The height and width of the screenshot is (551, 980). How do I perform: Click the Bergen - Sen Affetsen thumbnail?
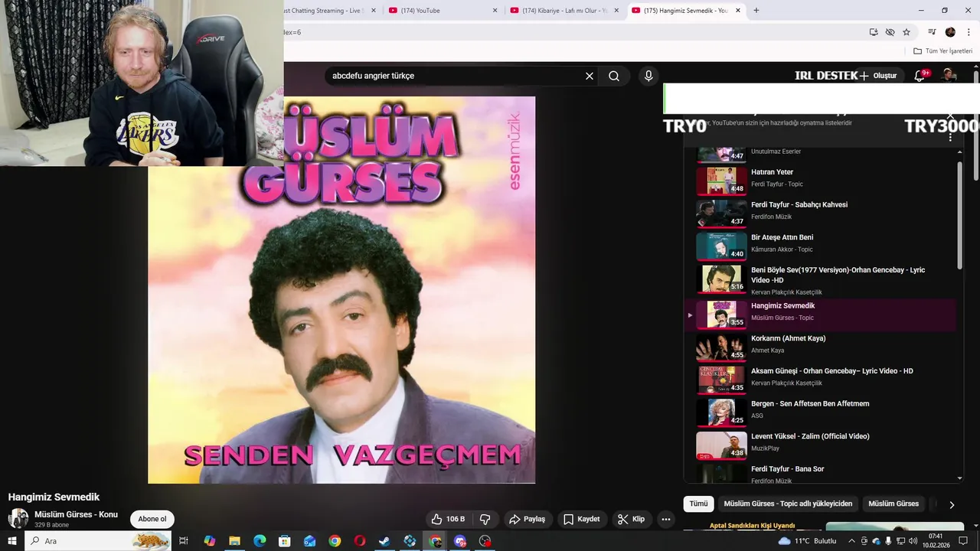(x=721, y=412)
